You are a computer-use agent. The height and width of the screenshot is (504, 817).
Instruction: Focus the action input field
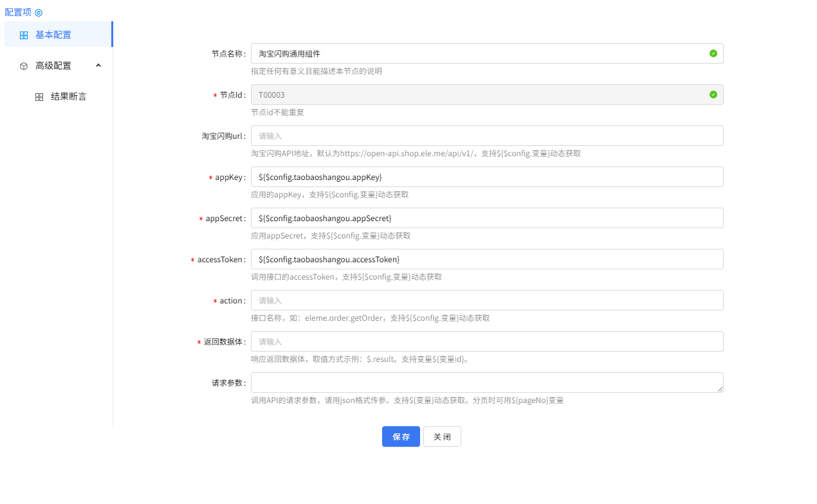487,300
